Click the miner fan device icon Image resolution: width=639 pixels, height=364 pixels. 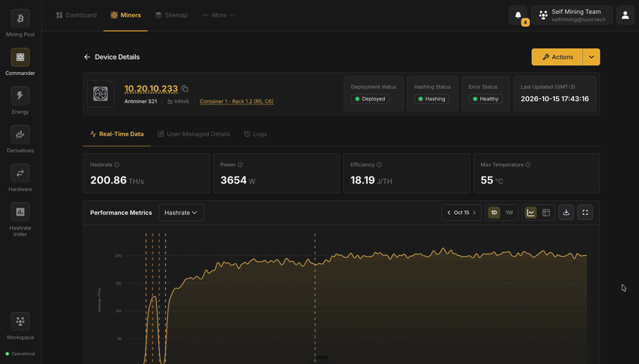[100, 93]
